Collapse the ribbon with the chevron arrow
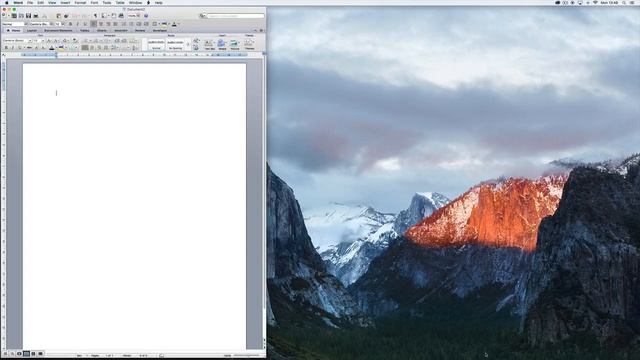The width and height of the screenshot is (640, 360). [256, 30]
